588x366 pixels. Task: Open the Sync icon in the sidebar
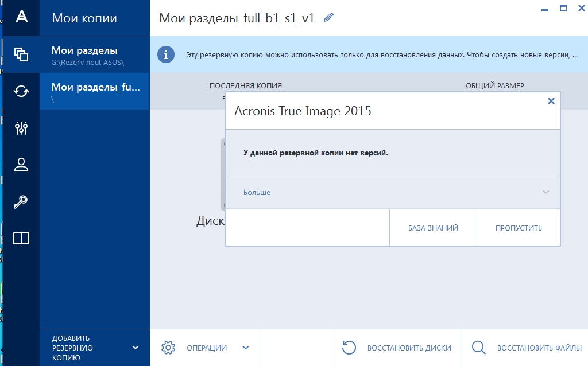point(21,91)
